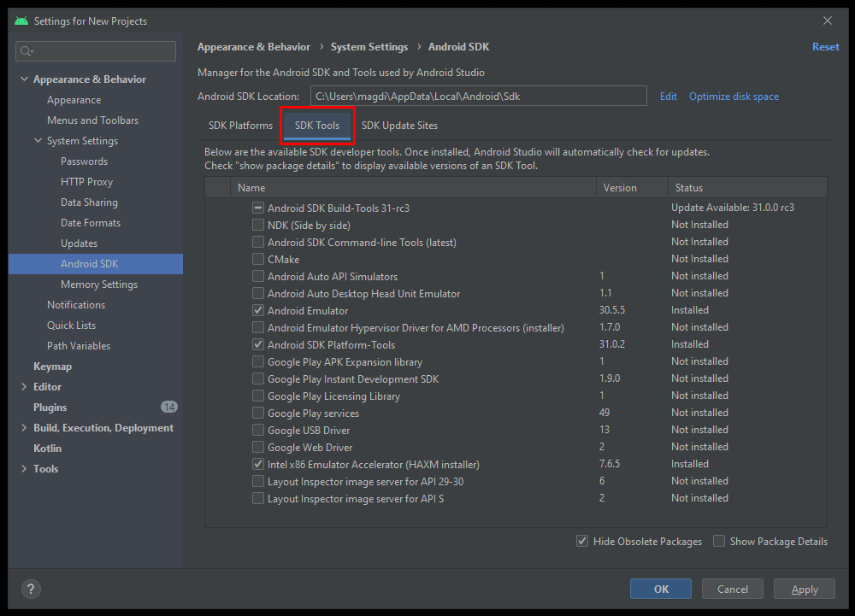Check the NDK (Side by side) box
855x616 pixels.
(x=258, y=225)
